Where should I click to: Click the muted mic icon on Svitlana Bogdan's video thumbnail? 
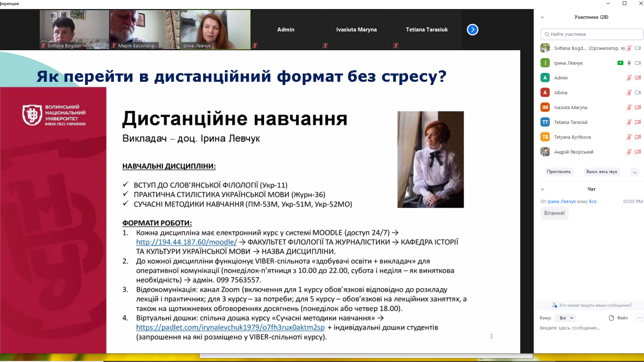[x=43, y=46]
